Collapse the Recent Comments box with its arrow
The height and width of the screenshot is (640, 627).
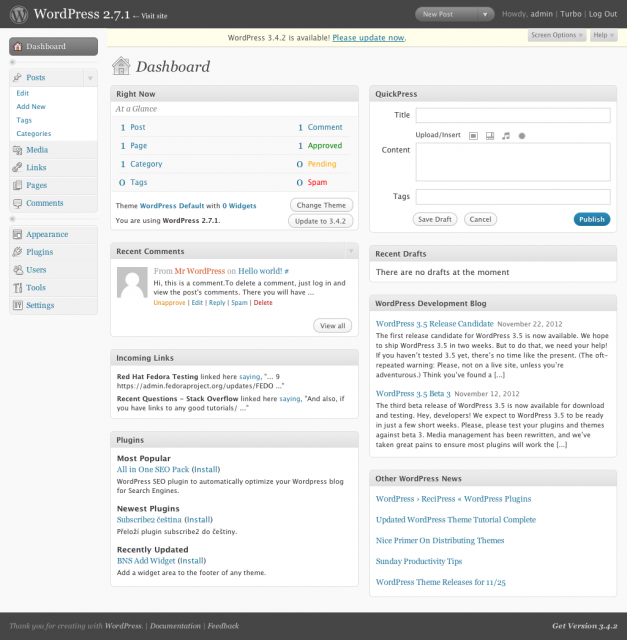pos(350,251)
